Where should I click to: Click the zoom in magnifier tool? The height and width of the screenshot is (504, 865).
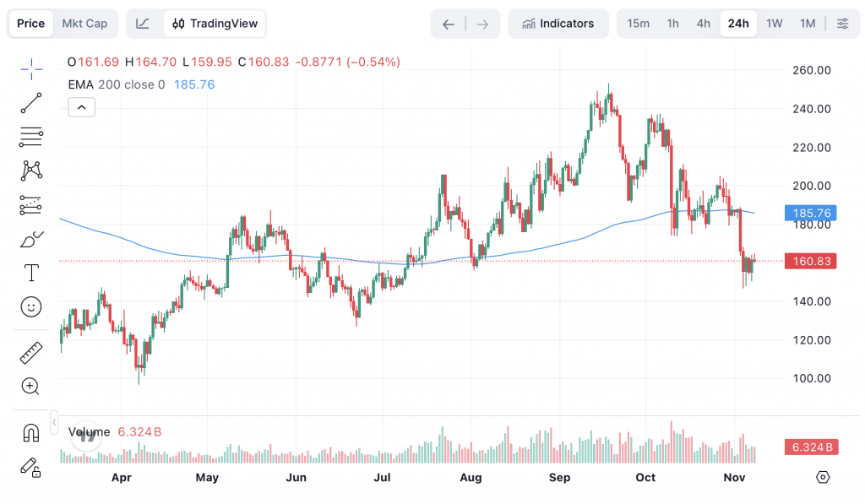[31, 387]
